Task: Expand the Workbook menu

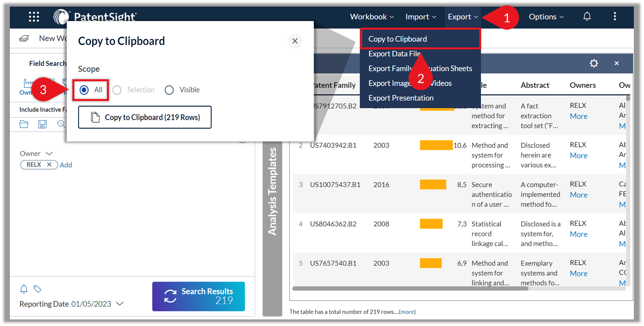Action: pos(371,16)
